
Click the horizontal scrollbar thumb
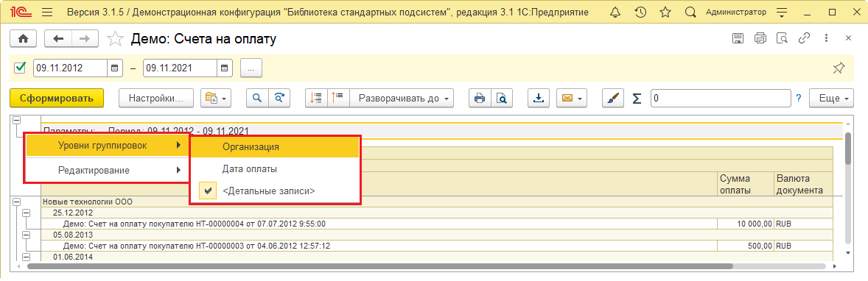pos(379,266)
